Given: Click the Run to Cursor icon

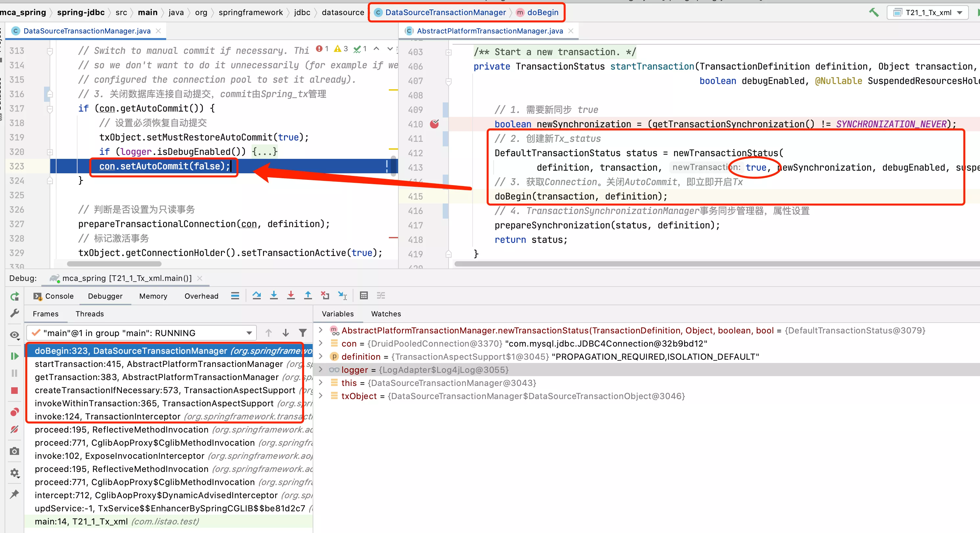Looking at the screenshot, I should [x=343, y=295].
